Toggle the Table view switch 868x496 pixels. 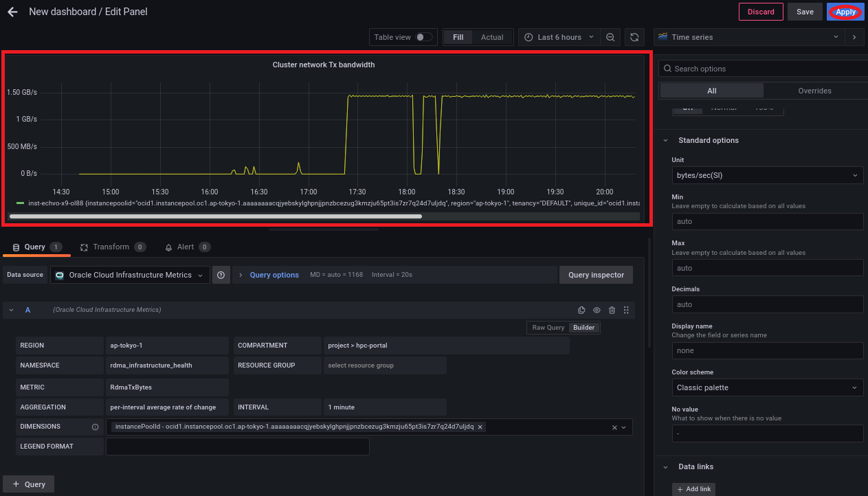click(424, 37)
